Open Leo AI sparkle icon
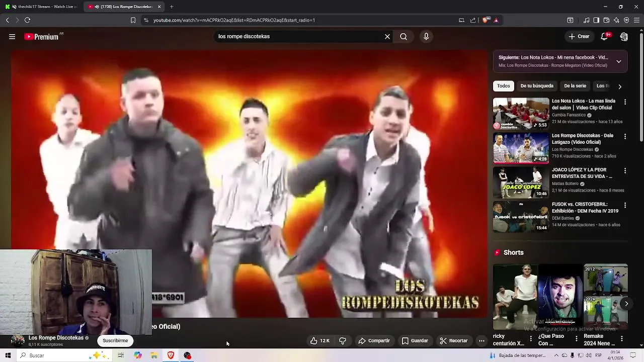Screen dimensions: 644x362 tap(616, 20)
